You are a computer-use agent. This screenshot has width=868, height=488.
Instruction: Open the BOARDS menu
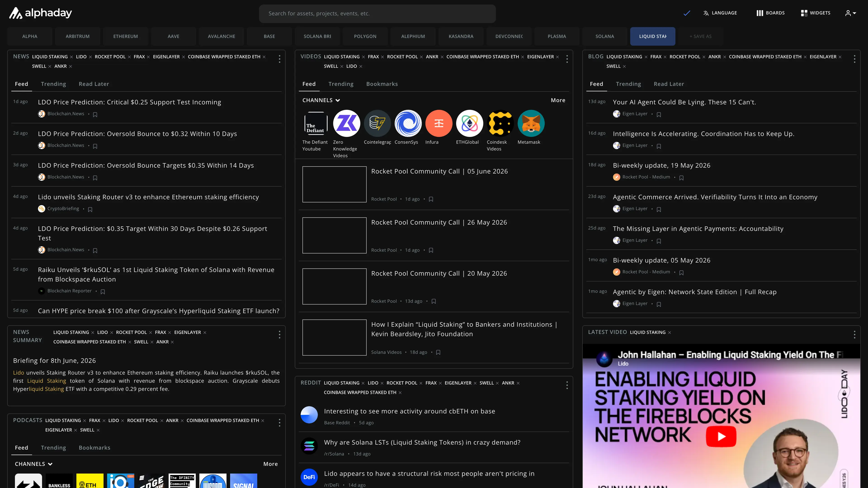771,13
